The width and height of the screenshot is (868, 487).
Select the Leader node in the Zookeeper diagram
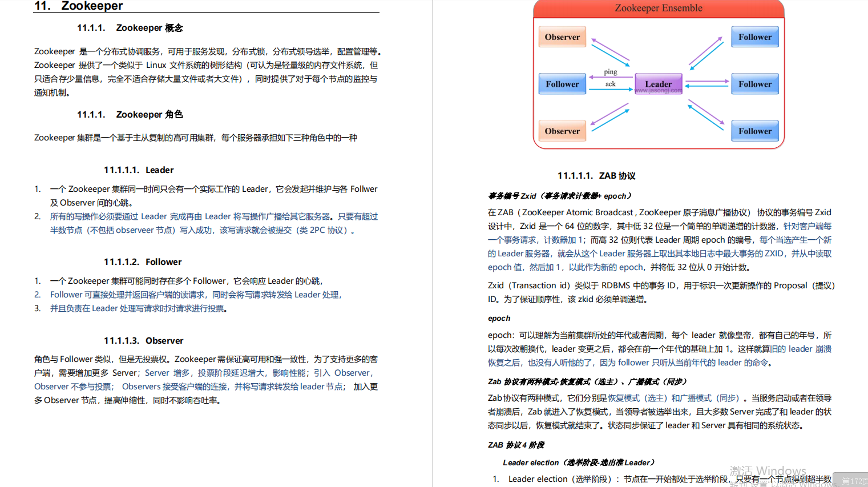coord(658,83)
